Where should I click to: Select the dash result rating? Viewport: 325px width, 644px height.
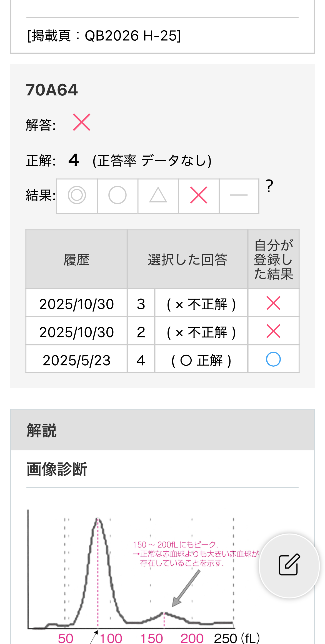239,196
